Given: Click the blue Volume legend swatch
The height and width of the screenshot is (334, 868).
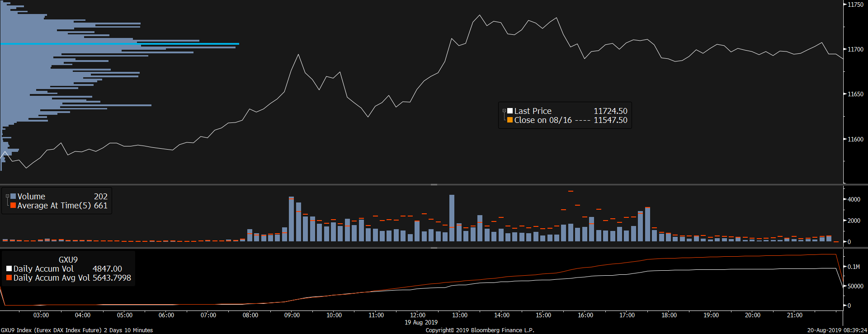Looking at the screenshot, I should [x=13, y=196].
